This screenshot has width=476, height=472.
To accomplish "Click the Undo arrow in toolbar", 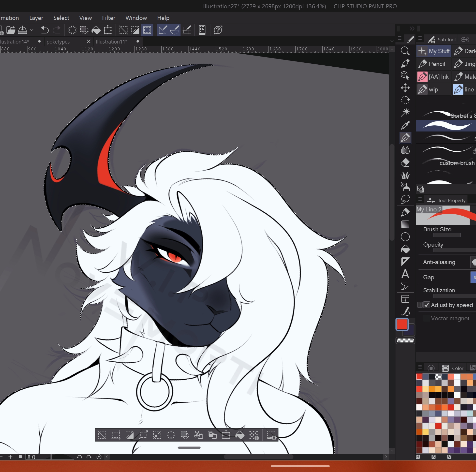I will (45, 30).
